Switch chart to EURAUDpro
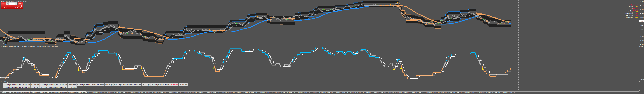644x94 pixels. (81, 85)
